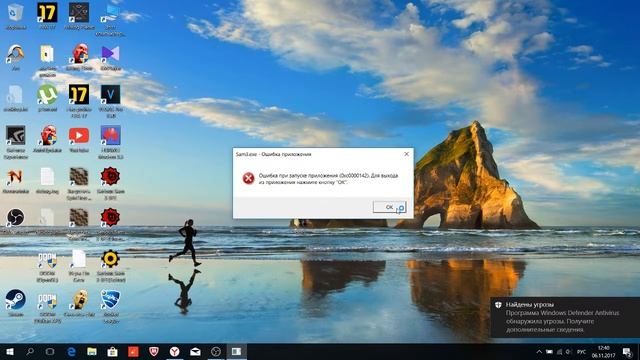
Task: Close the Sam3.exe application error dialog
Action: point(406,154)
